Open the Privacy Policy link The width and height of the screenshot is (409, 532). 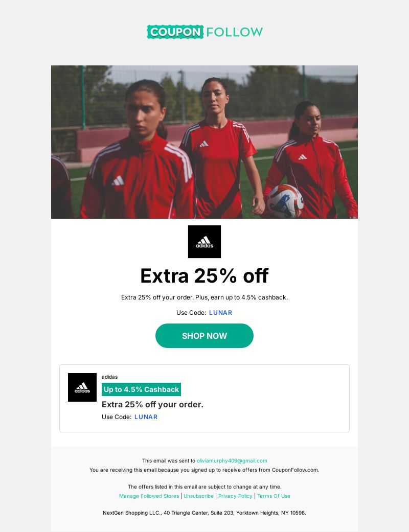235,496
